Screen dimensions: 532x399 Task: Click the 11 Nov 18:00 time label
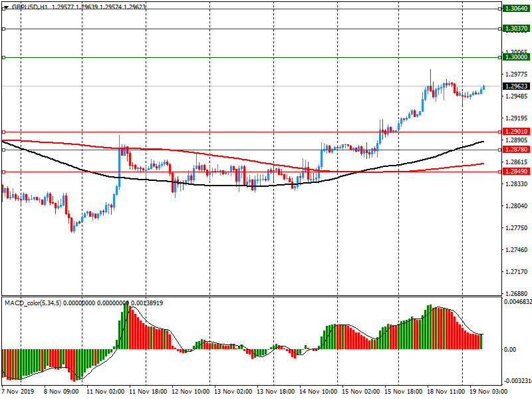[x=148, y=391]
